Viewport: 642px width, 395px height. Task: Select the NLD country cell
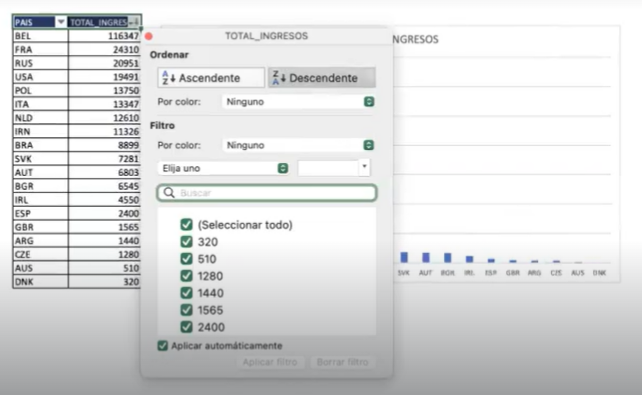[x=40, y=118]
